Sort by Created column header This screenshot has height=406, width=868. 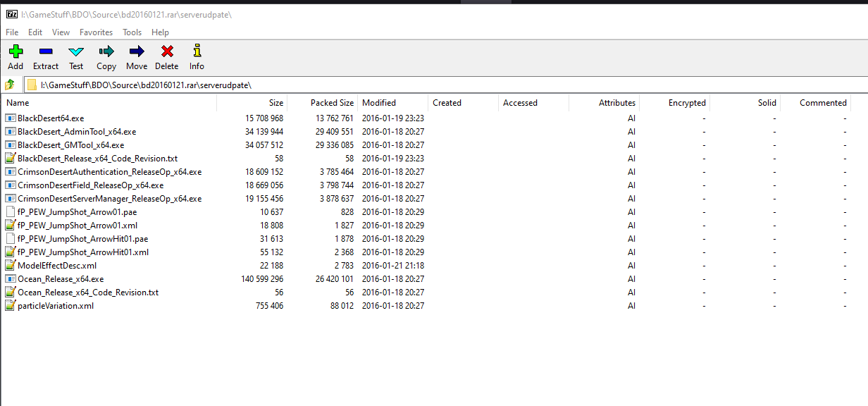[x=464, y=103]
